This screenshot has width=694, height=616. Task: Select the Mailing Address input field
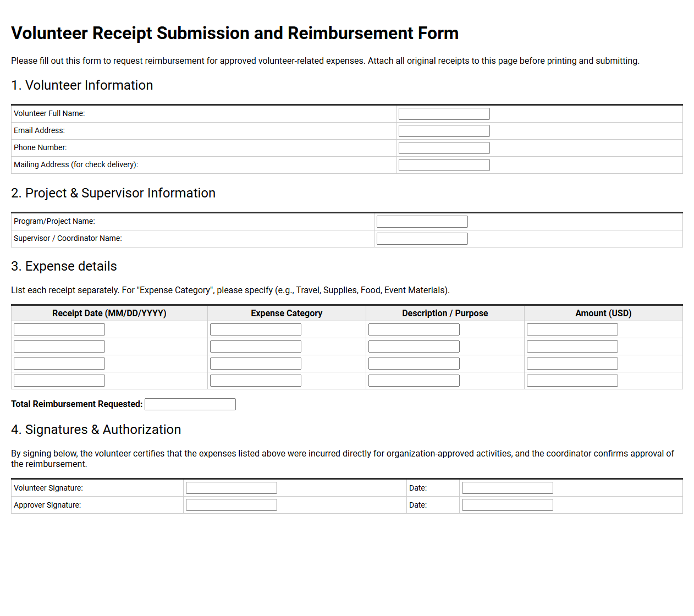(444, 165)
